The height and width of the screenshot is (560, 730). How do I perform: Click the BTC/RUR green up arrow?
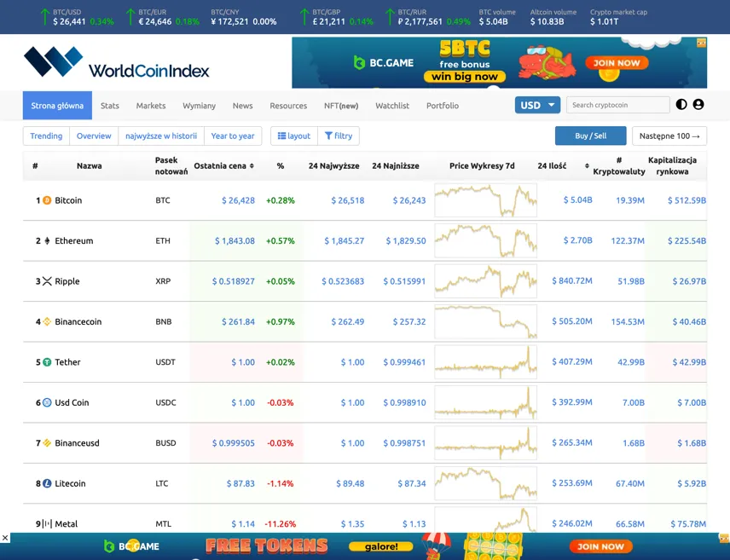coord(390,17)
